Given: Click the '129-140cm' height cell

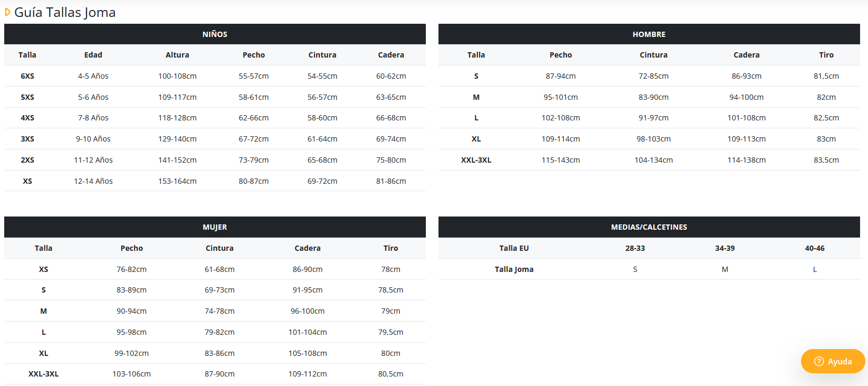Looking at the screenshot, I should click(177, 139).
